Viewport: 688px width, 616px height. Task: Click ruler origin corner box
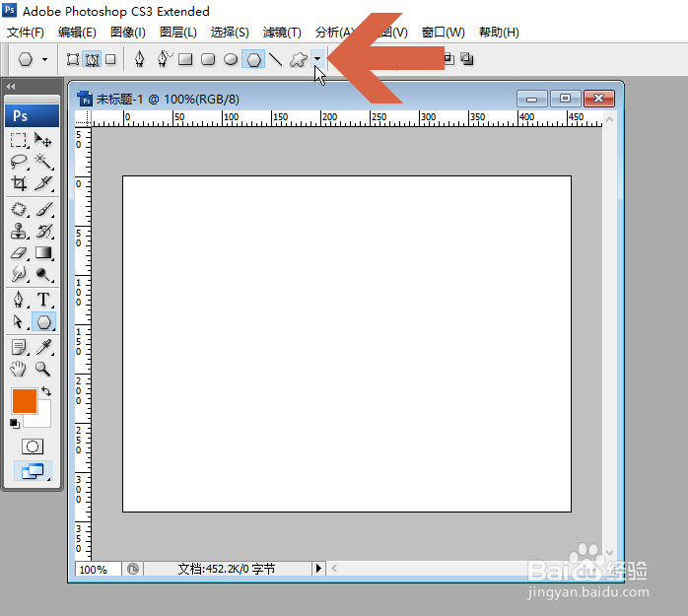[x=83, y=118]
